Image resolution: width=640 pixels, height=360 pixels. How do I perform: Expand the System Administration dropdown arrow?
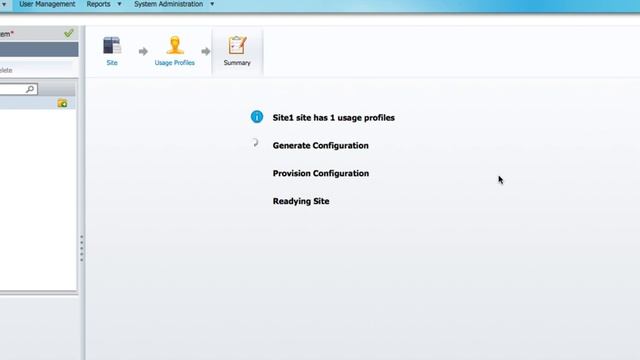pos(212,4)
